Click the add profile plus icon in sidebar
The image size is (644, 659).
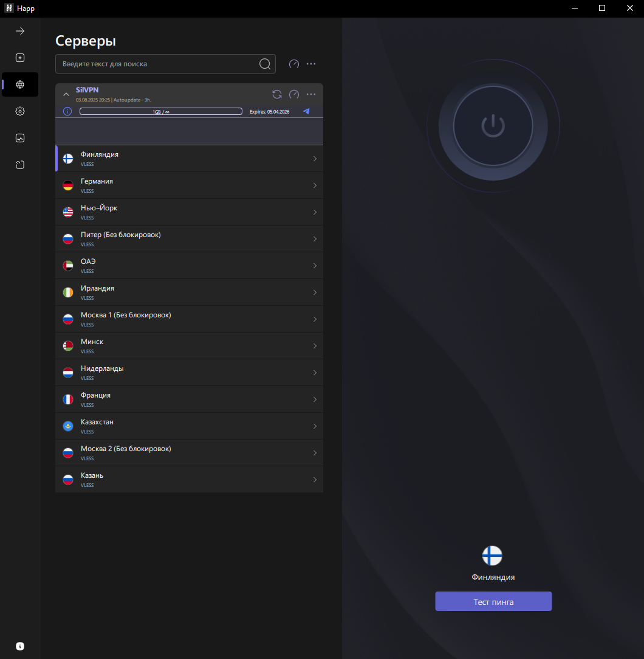coord(20,58)
